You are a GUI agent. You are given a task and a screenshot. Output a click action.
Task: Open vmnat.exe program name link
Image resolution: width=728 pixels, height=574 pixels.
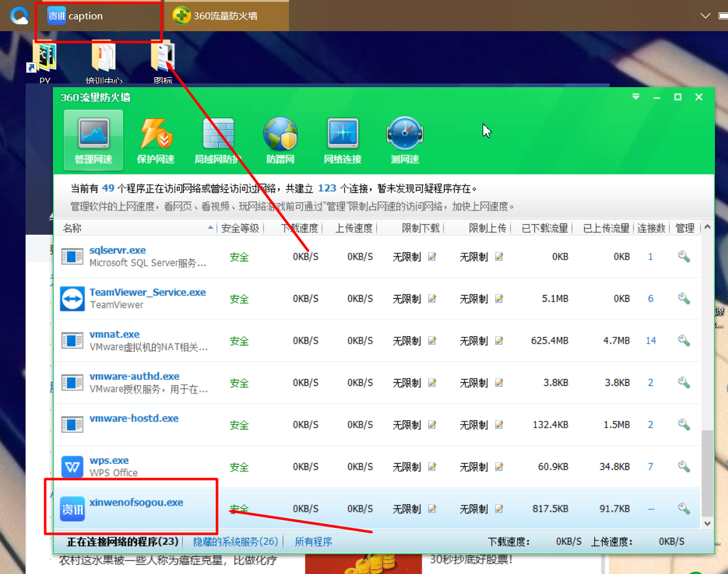[114, 334]
